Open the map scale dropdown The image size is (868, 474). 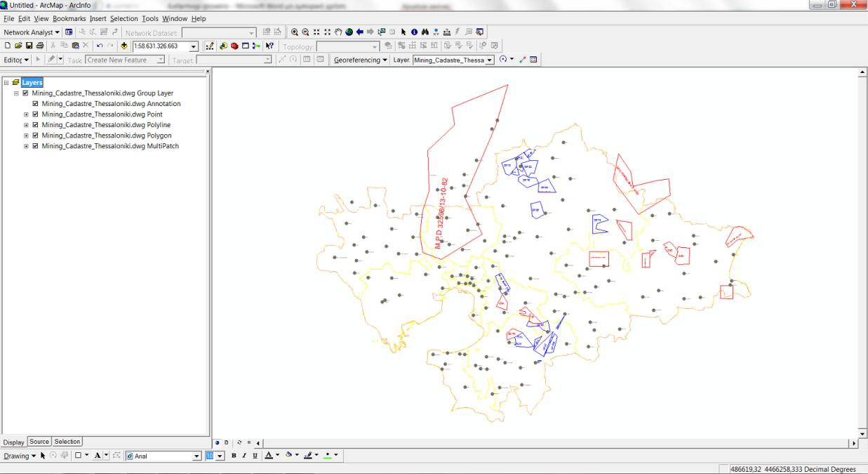[x=194, y=46]
